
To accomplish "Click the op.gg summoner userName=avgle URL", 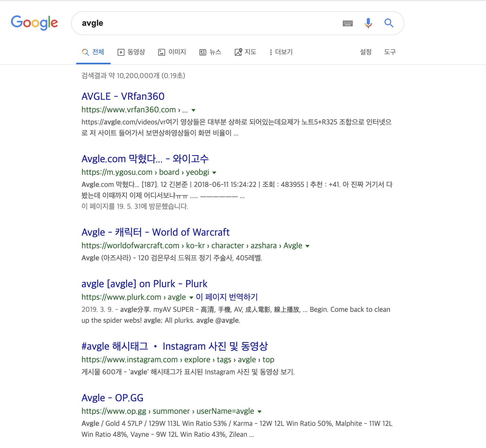I will [168, 411].
